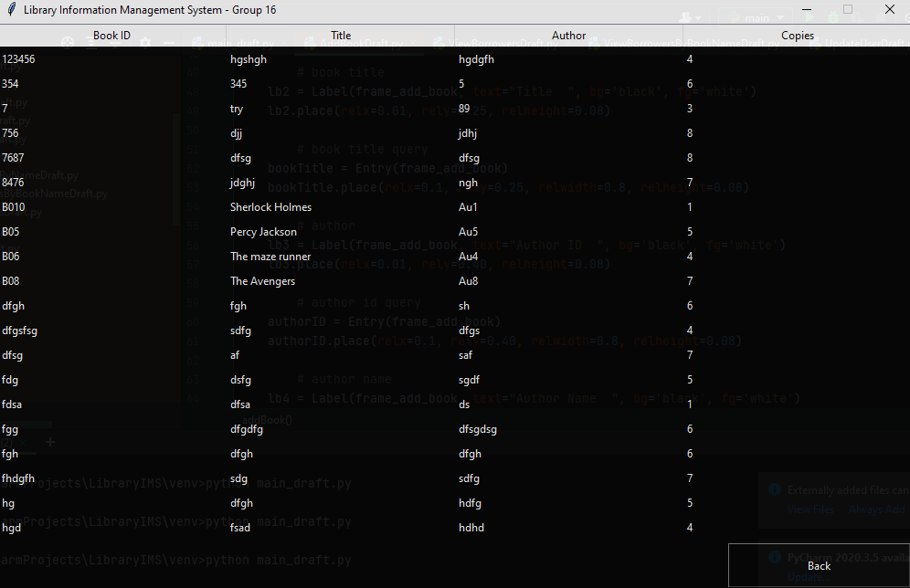Viewport: 910px width, 588px height.
Task: Minimize the Library Information Management System window
Action: [807, 9]
